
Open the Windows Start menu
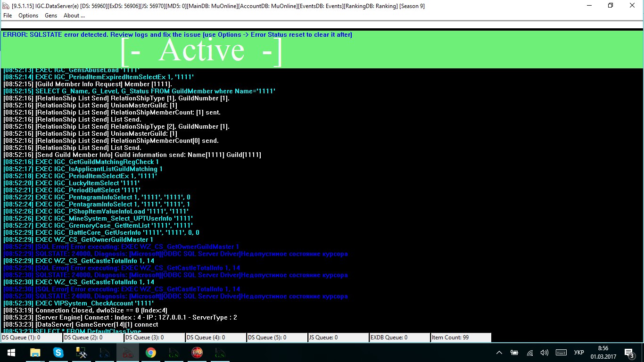pyautogui.click(x=11, y=352)
